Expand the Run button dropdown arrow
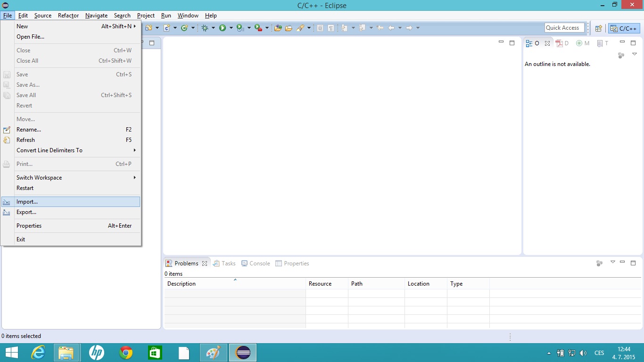 coord(231,28)
